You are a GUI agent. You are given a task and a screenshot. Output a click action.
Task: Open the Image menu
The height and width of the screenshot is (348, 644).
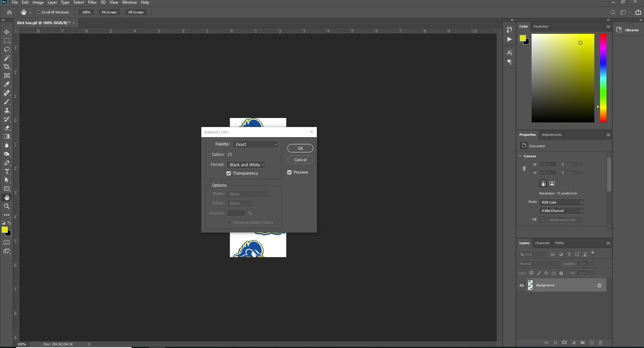(x=38, y=2)
